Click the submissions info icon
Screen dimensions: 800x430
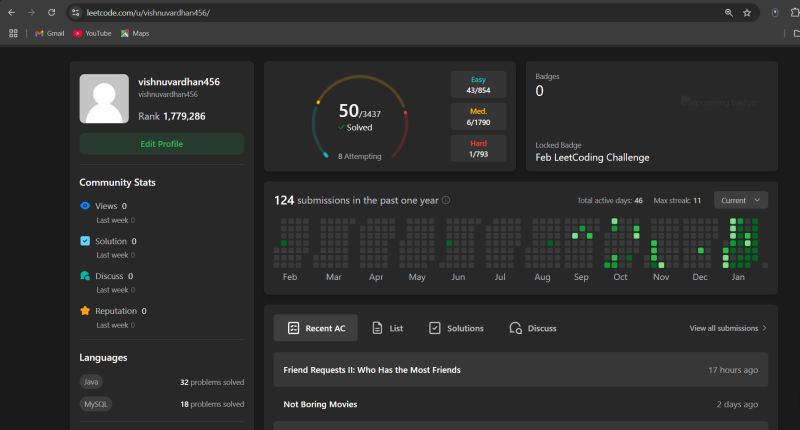[x=446, y=200]
